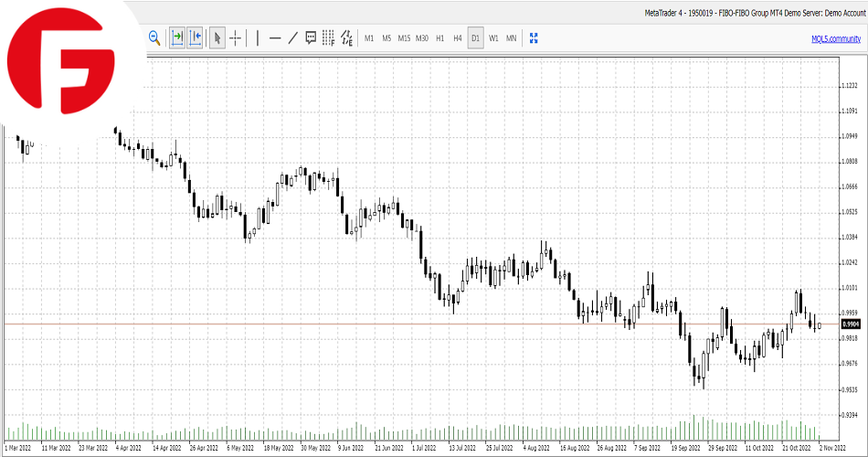The image size is (868, 457).
Task: Select the cursor arrow tool
Action: point(217,37)
